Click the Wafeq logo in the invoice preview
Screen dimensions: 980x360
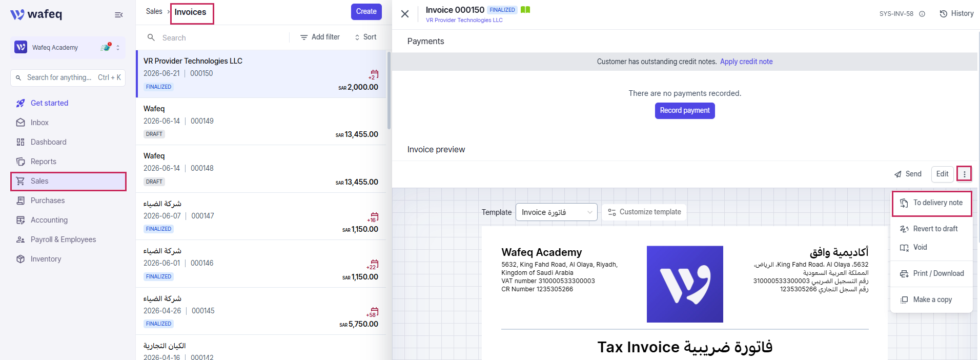[x=685, y=284]
